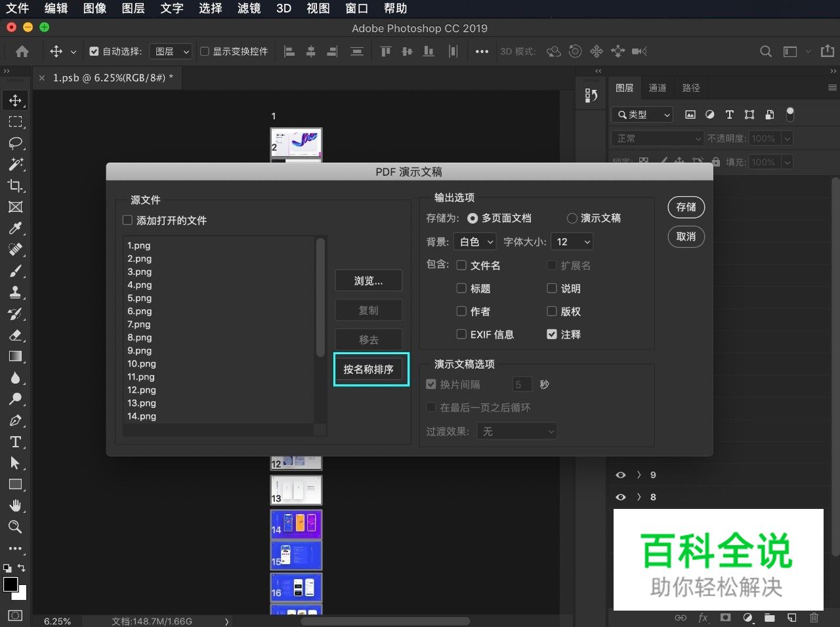Screen dimensions: 840x627
Task: Select the Move tool
Action: 16,100
